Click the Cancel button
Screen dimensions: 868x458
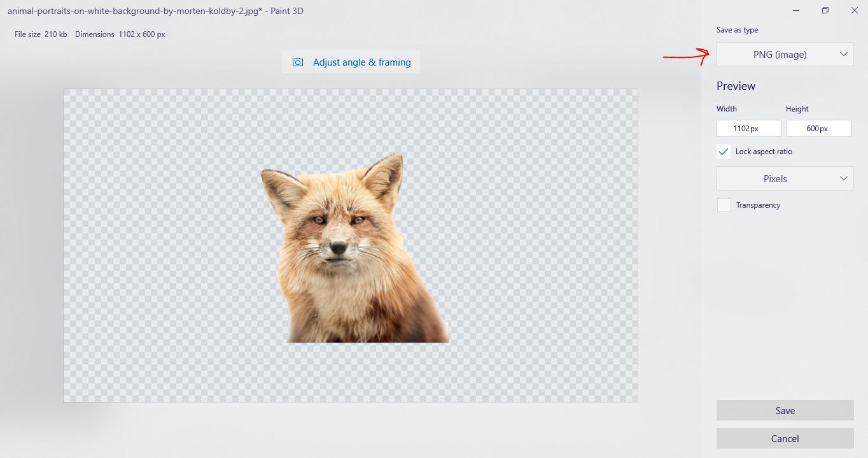785,438
